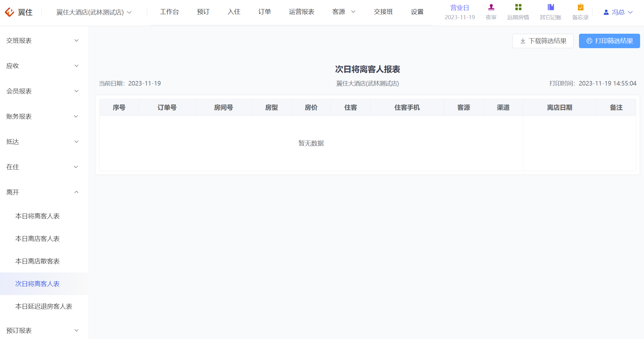
Task: Click the 离店日期 column header
Action: 560,107
